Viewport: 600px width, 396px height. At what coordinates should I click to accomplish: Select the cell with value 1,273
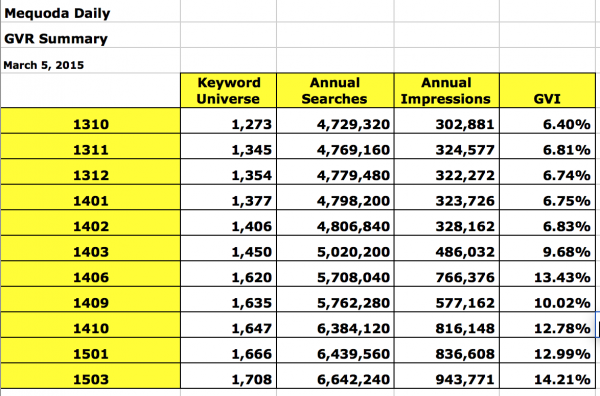point(228,121)
